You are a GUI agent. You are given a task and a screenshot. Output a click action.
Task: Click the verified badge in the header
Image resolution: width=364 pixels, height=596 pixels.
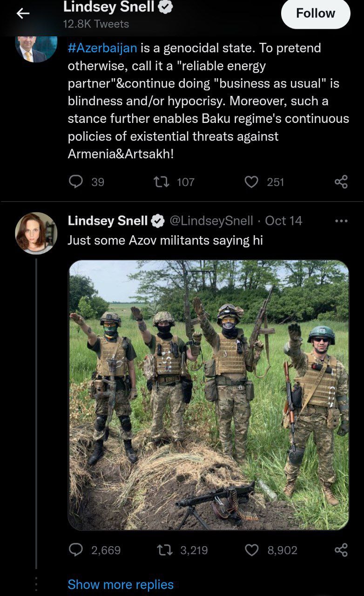click(167, 7)
